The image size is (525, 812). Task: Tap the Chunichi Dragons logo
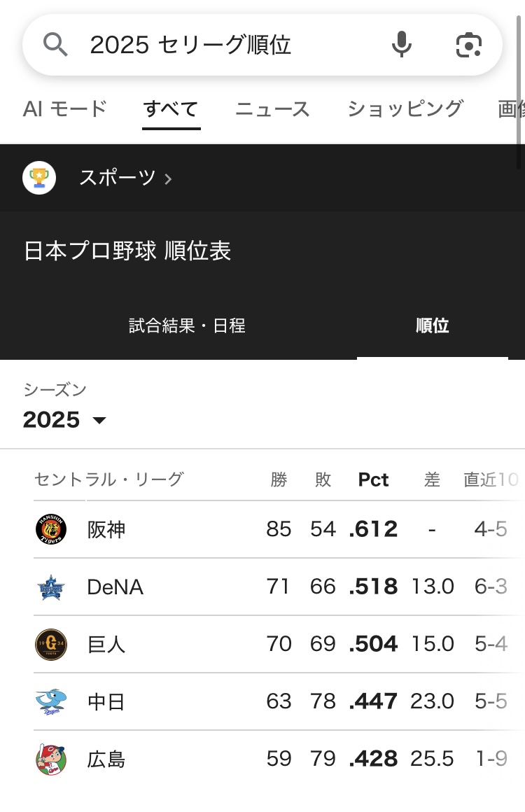coord(51,701)
